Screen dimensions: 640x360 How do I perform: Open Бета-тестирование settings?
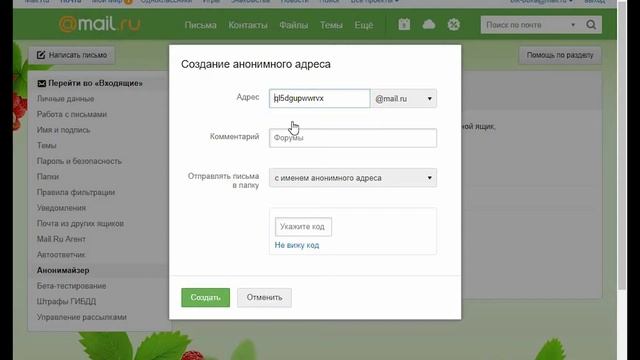tap(71, 286)
